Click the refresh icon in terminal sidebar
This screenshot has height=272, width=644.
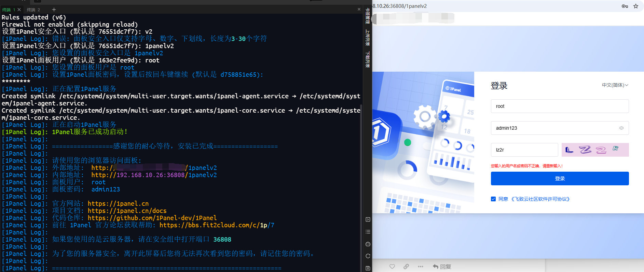(368, 256)
